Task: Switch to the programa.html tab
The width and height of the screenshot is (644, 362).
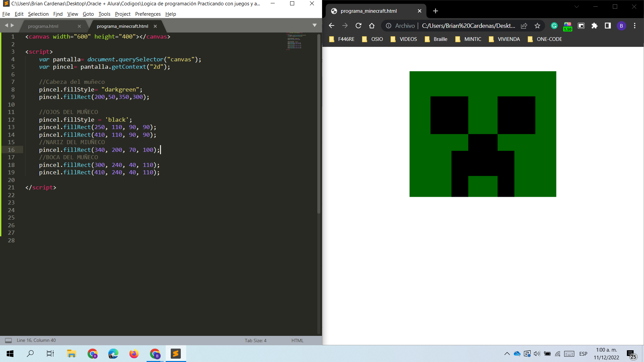Action: [x=43, y=26]
